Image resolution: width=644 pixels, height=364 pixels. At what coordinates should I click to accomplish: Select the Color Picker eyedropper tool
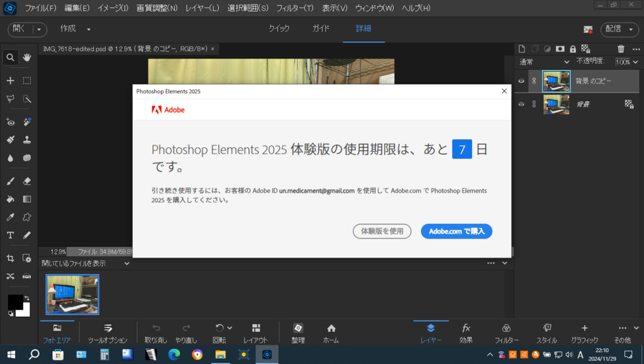[x=10, y=217]
